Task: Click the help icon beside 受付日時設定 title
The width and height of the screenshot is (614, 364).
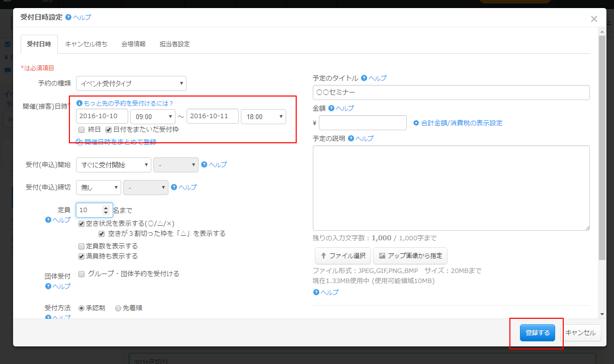Action: [68, 17]
